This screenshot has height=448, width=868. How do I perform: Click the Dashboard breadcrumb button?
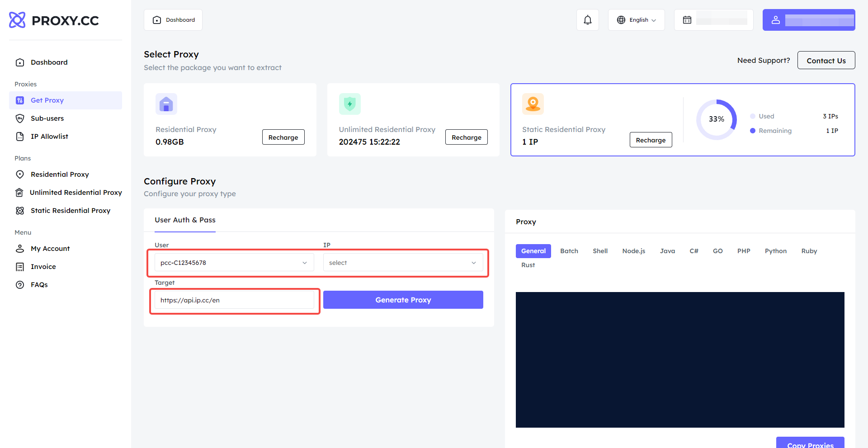173,20
